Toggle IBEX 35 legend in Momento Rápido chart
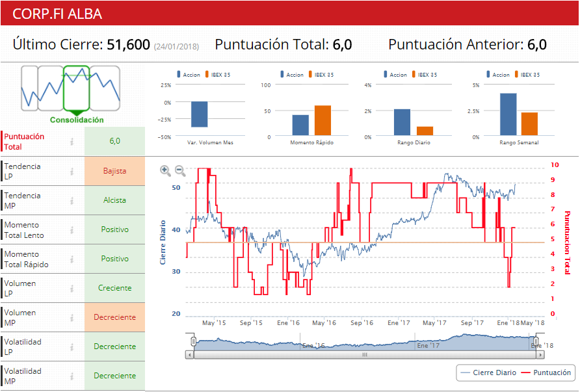580x392 pixels. tap(321, 74)
